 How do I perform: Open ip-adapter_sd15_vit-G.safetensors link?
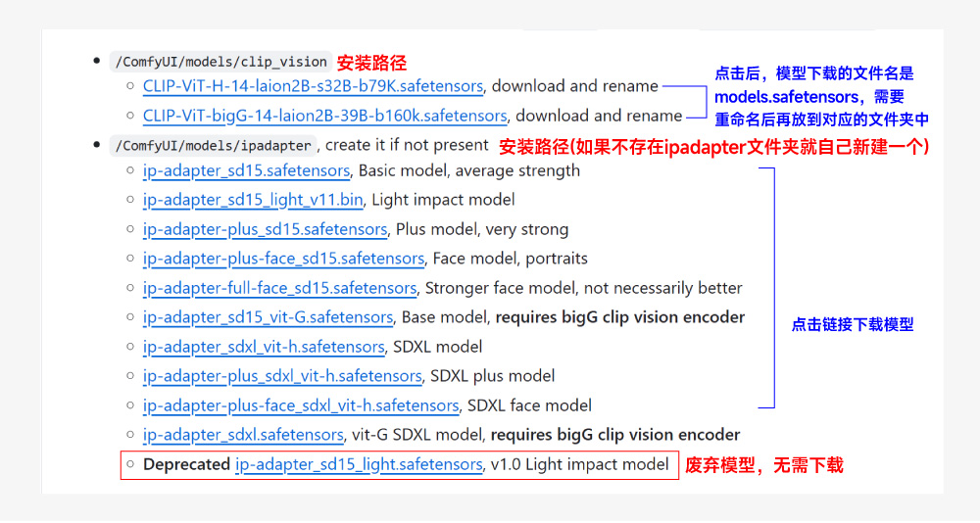(268, 317)
